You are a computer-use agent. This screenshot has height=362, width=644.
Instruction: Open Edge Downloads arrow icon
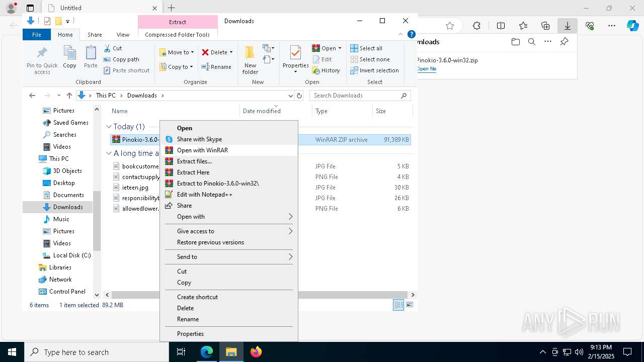567,26
